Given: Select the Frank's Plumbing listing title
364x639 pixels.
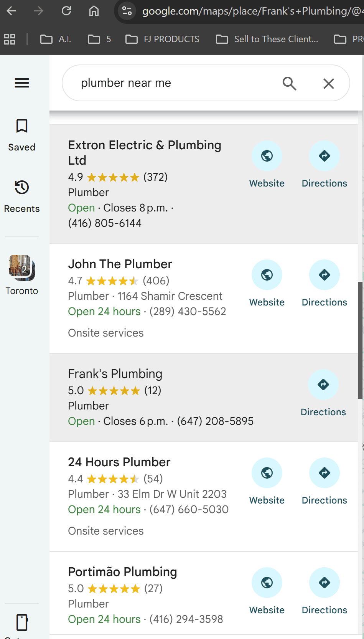Looking at the screenshot, I should 115,374.
